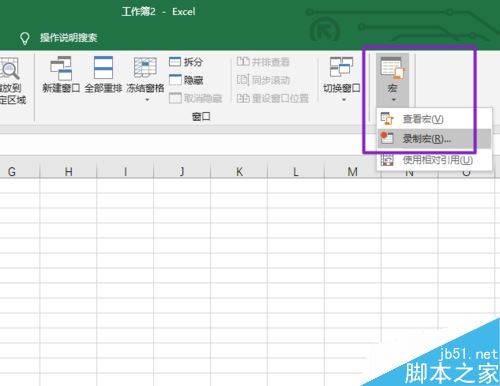Viewport: 500px width, 386px height.
Task: Click the 窗口 group label
Action: (x=201, y=116)
